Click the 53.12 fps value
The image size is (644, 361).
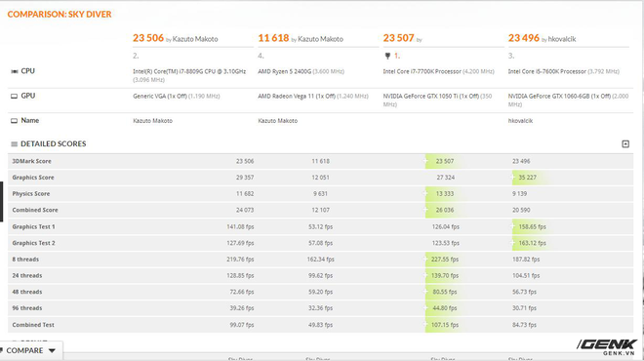320,226
